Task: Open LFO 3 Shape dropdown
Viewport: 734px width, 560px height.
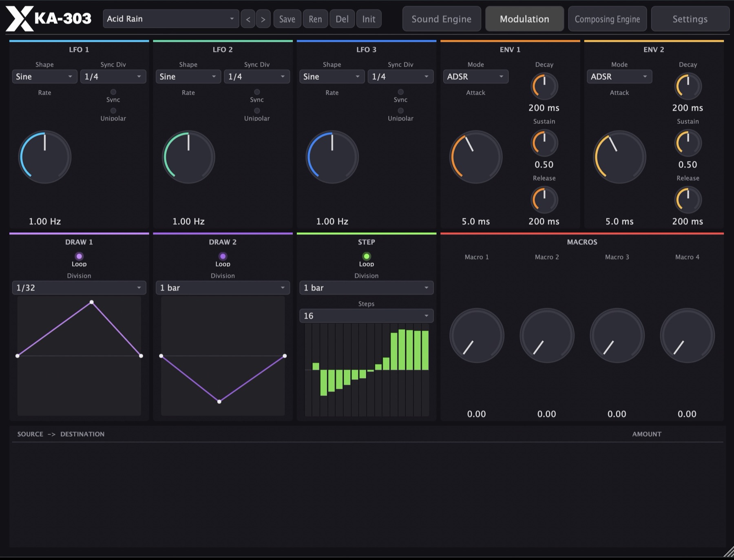Action: pyautogui.click(x=332, y=76)
